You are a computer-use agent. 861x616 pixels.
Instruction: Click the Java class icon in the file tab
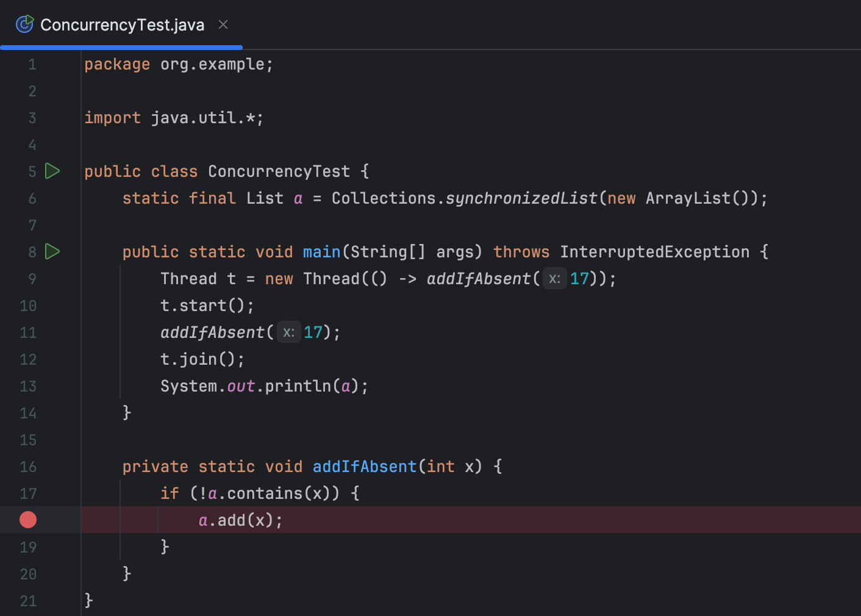[x=24, y=24]
